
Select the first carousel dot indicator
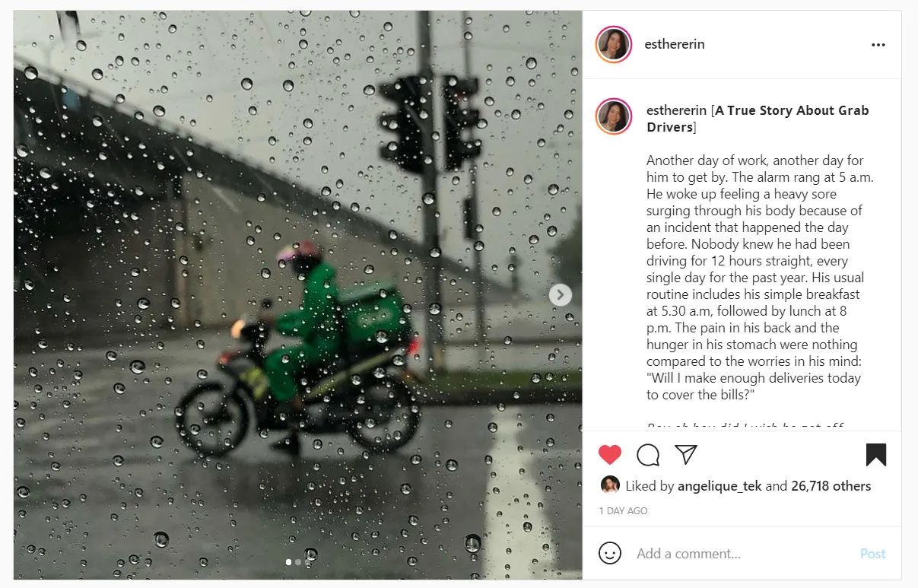pos(288,562)
